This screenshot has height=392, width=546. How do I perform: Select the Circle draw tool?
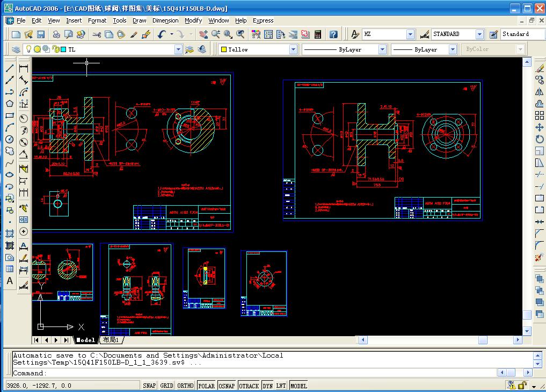point(10,139)
